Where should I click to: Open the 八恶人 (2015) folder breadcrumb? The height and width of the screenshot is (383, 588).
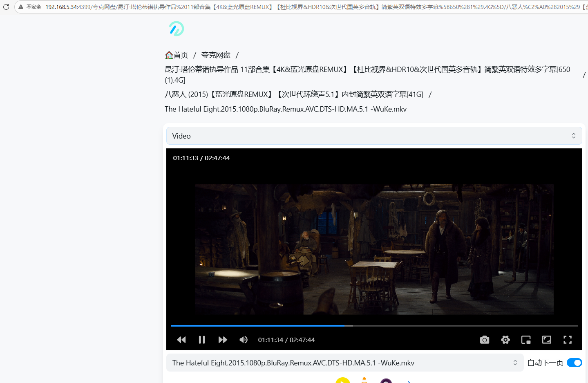(293, 94)
